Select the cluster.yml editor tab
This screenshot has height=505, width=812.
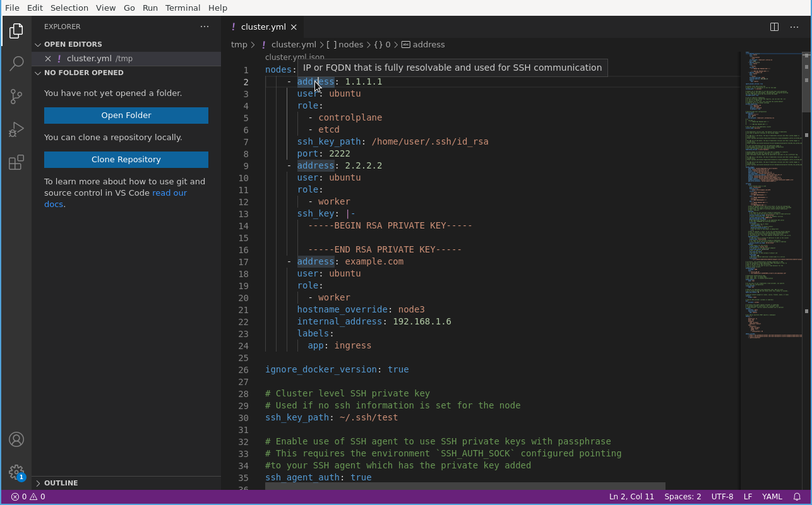263,27
